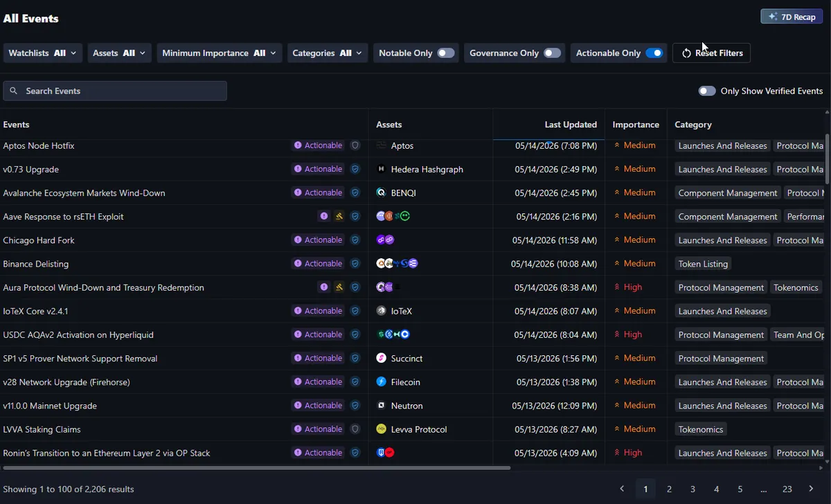Click the asset logos in Chicago Hard Fork row
831x504 pixels.
pos(385,240)
